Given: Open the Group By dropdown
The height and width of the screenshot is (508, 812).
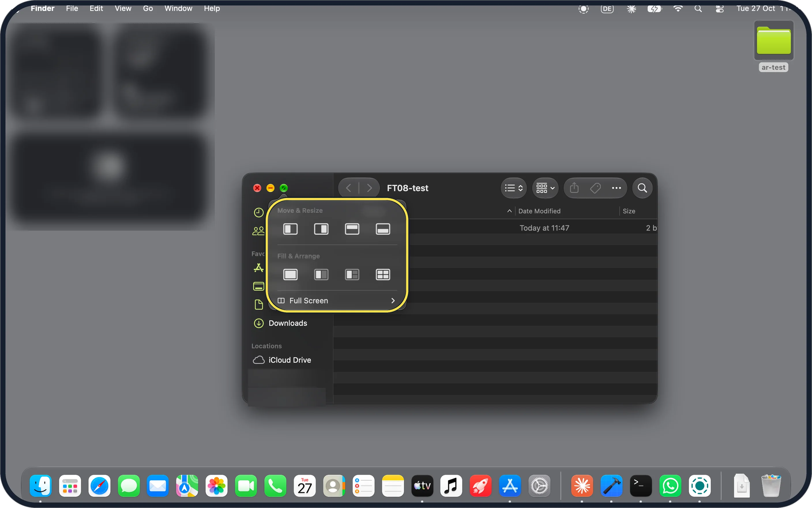Looking at the screenshot, I should [x=545, y=188].
